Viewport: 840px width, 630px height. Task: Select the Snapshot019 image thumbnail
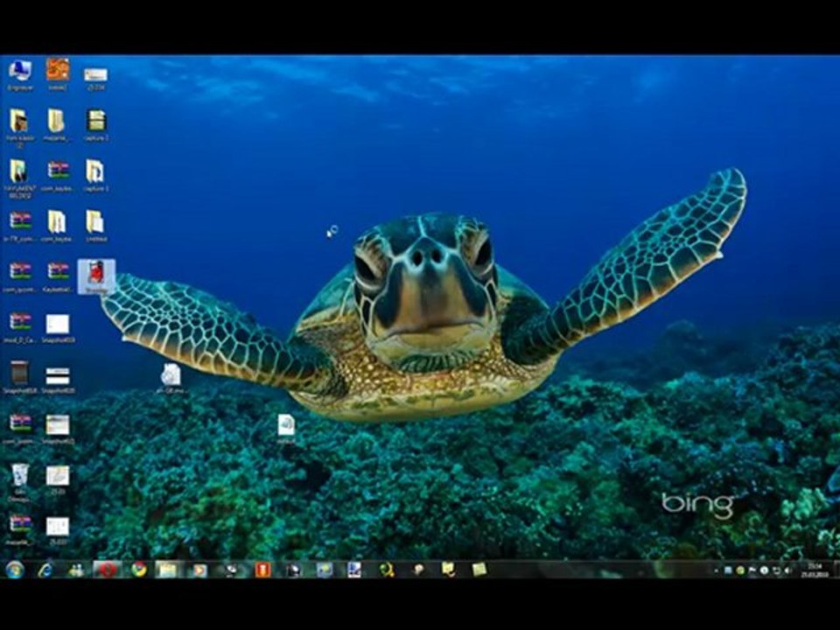coord(58,328)
